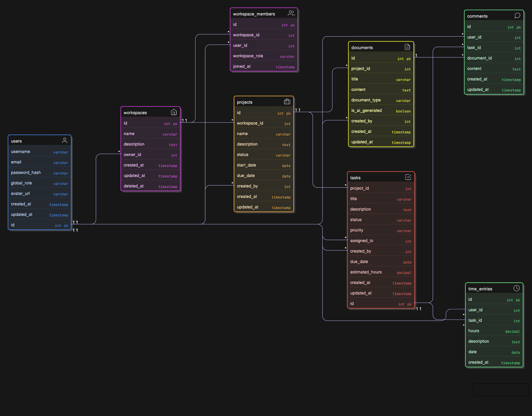Click the person icon on the users table
The width and height of the screenshot is (532, 416).
tap(65, 140)
